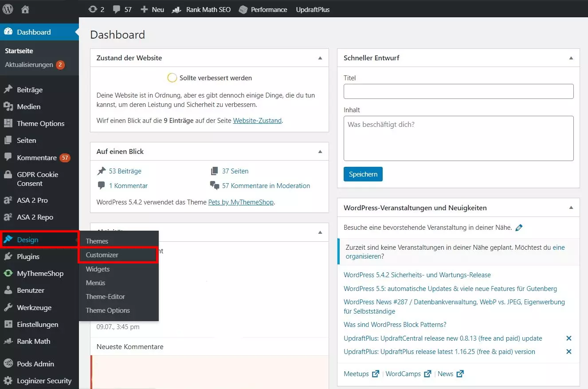Open the Dashboard sidebar menu

39,32
